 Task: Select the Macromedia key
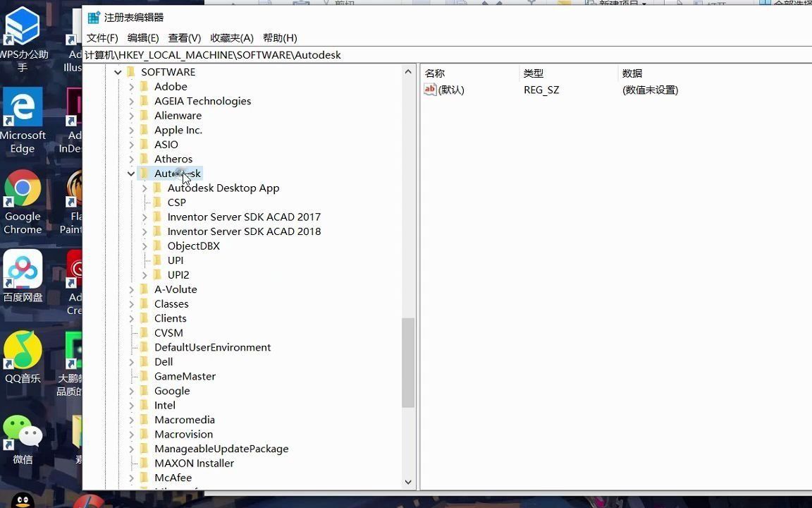[185, 421]
